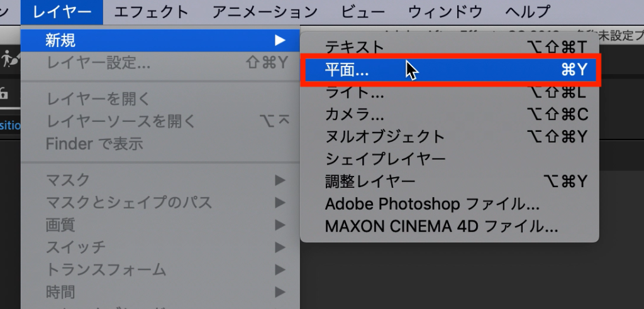Viewport: 644px width, 309px height.
Task: Expand the マスクとシェイプのパス submenu arrow
Action: 280,202
